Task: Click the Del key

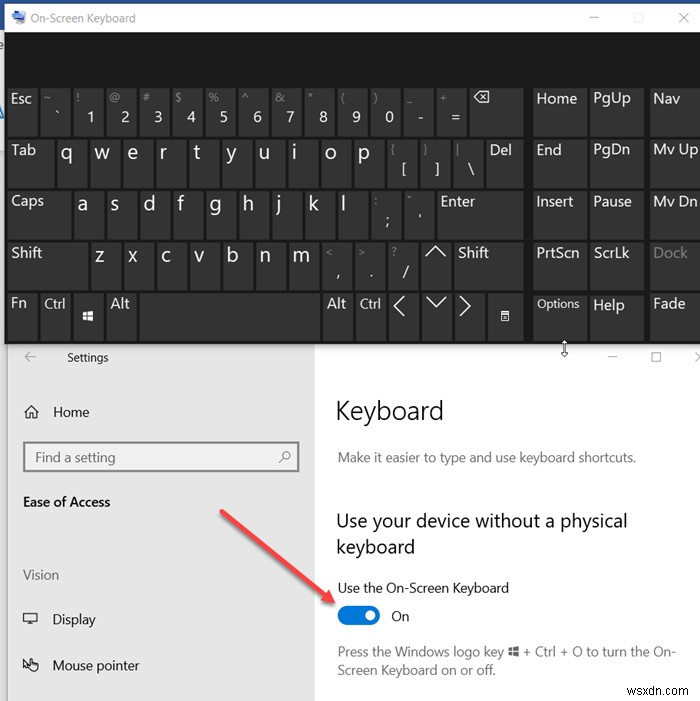Action: pyautogui.click(x=505, y=164)
